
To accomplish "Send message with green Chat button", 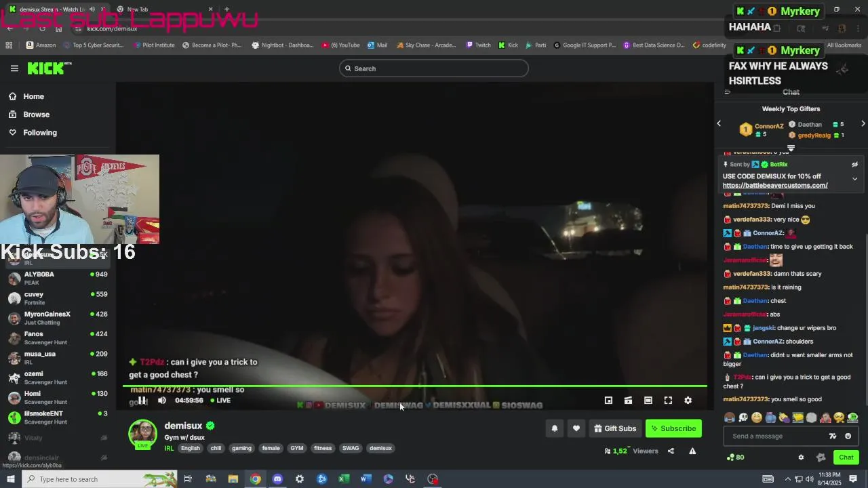I will click(x=846, y=457).
